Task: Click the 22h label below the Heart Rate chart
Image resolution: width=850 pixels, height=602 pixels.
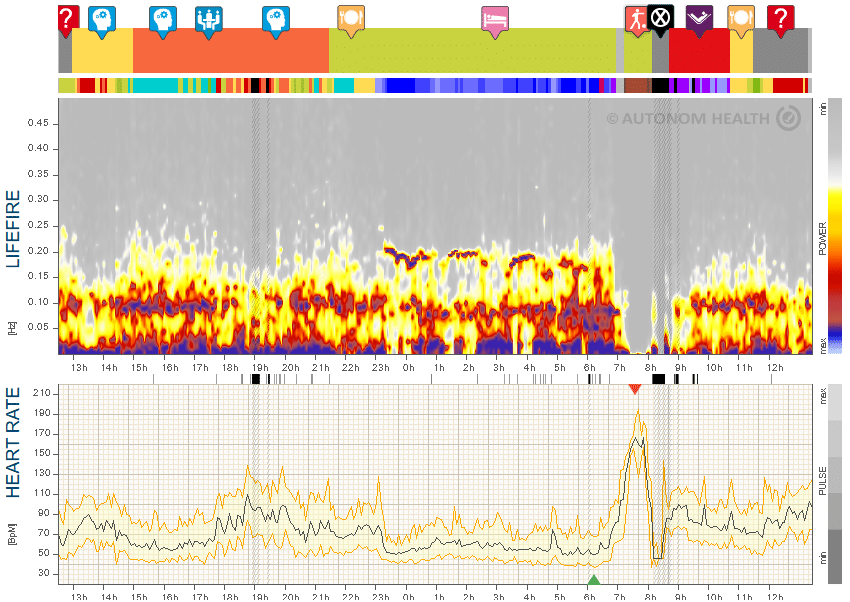Action: pos(350,597)
